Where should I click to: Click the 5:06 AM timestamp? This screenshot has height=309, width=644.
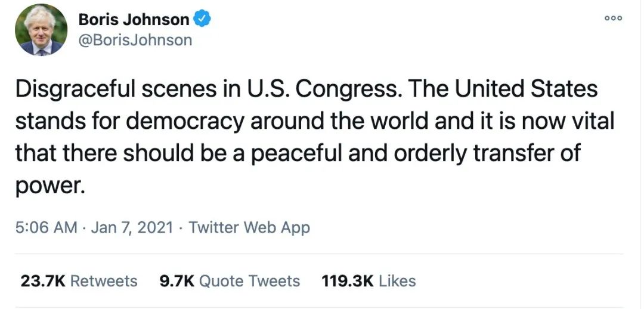coord(47,227)
